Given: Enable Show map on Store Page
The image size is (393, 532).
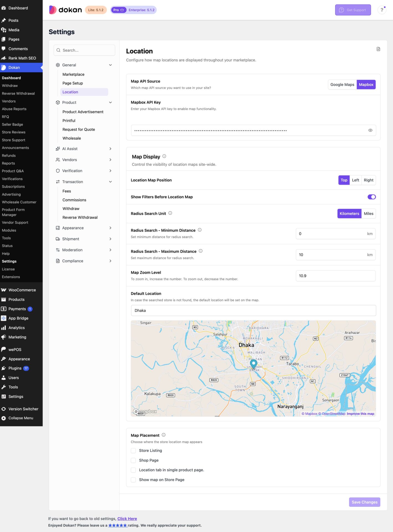Looking at the screenshot, I should click(133, 480).
